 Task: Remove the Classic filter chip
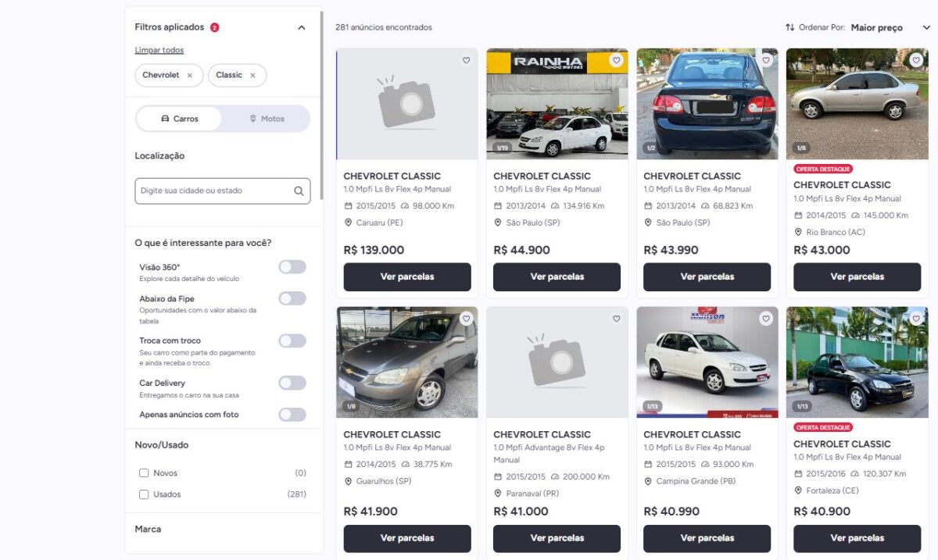point(252,76)
